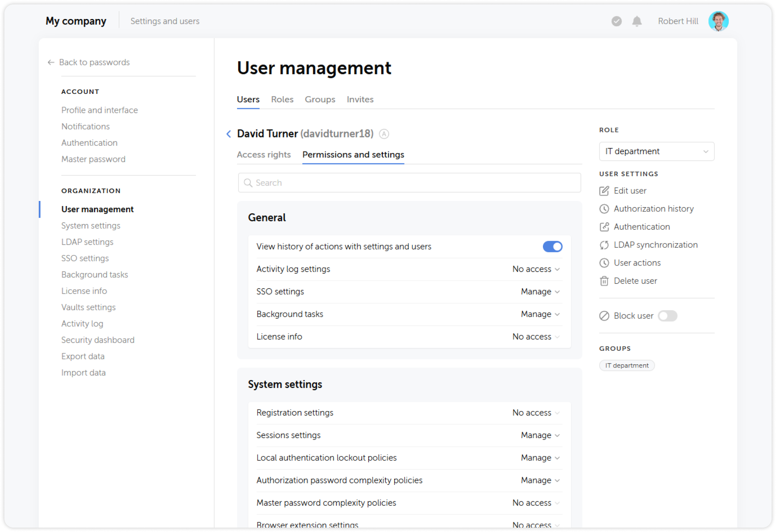Switch to the Roles tab
Viewport: 776px width, 532px height.
[282, 99]
